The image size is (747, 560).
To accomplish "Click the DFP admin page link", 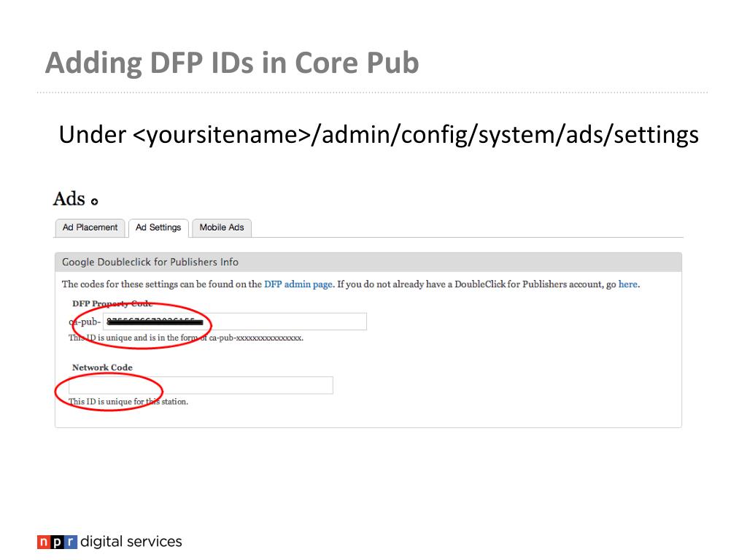I will [298, 284].
